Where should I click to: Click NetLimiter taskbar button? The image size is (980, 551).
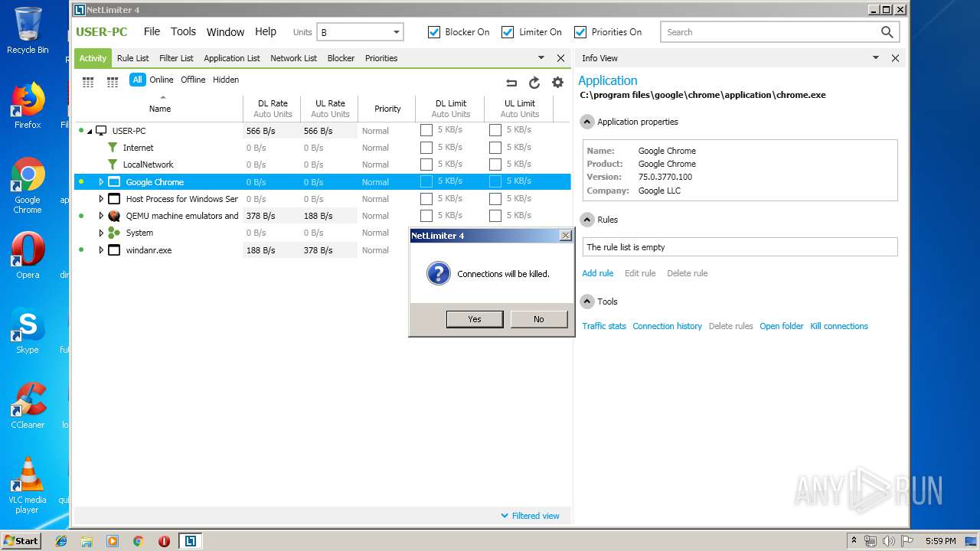[x=190, y=541]
